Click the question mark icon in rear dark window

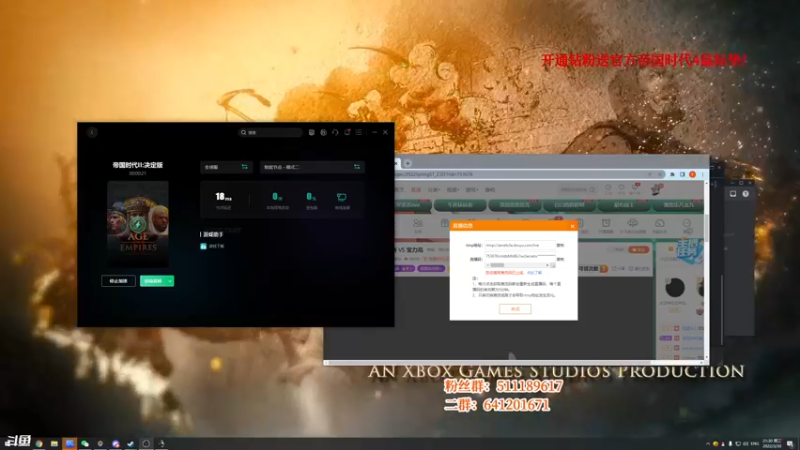(x=745, y=194)
